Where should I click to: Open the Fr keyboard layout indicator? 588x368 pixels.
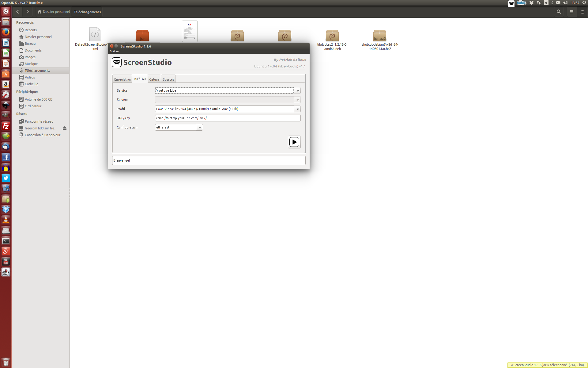click(546, 3)
